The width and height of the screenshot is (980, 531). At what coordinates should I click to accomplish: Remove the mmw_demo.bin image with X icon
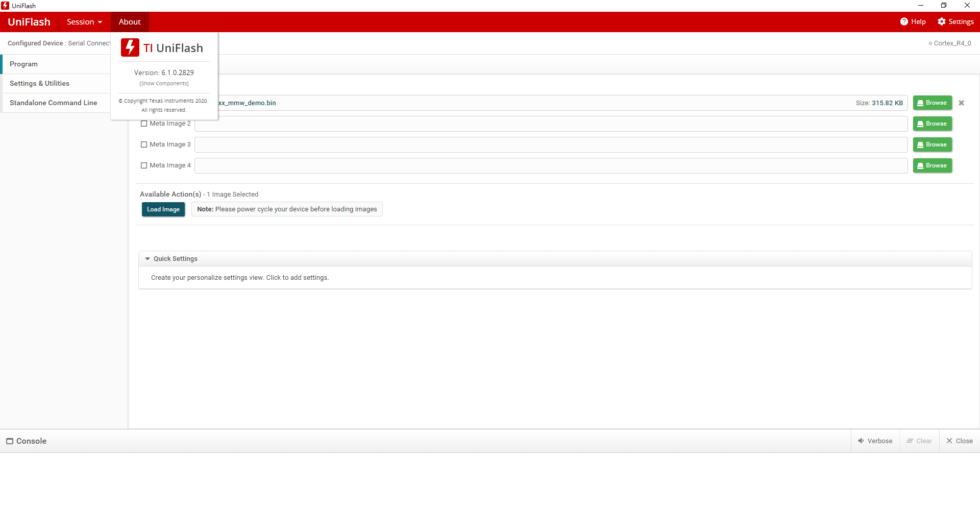click(961, 103)
